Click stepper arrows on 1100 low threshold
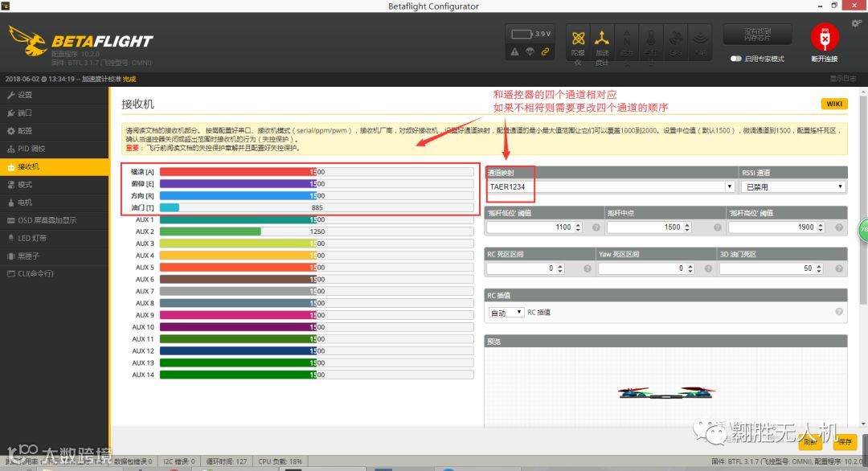The image size is (868, 471). coord(578,227)
